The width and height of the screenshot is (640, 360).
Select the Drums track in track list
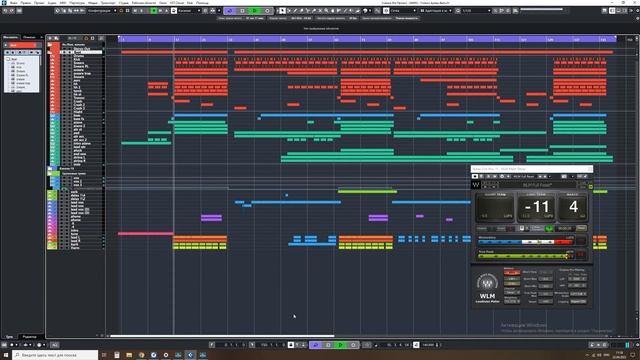(x=79, y=56)
